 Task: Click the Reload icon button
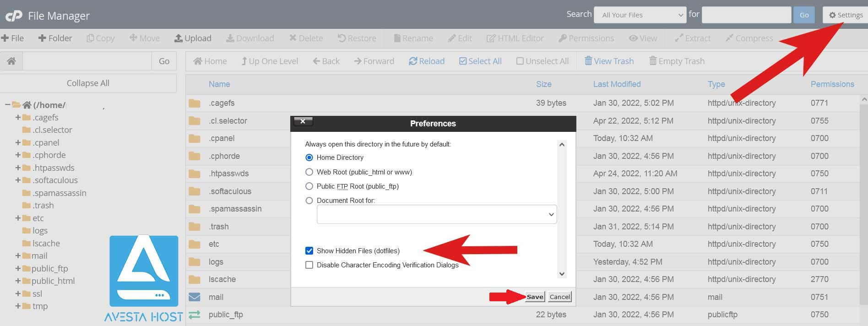tap(413, 61)
